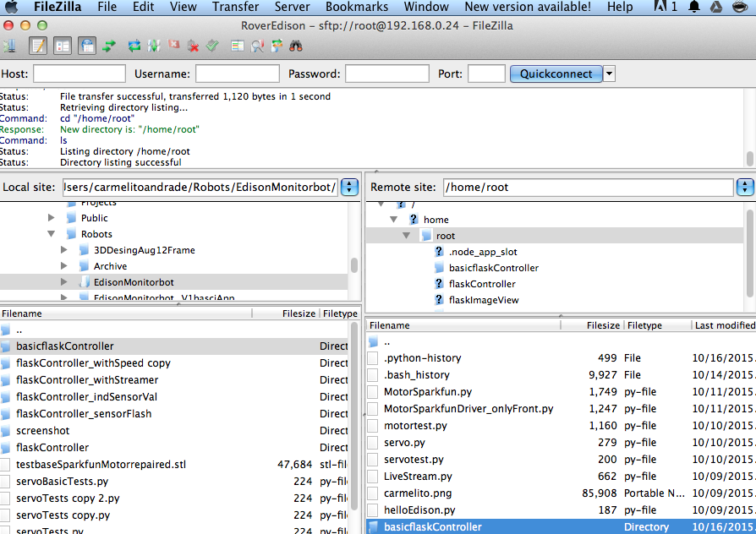Viewport: 756px width, 534px height.
Task: Click the coffee cup menu bar icon
Action: coord(740,7)
